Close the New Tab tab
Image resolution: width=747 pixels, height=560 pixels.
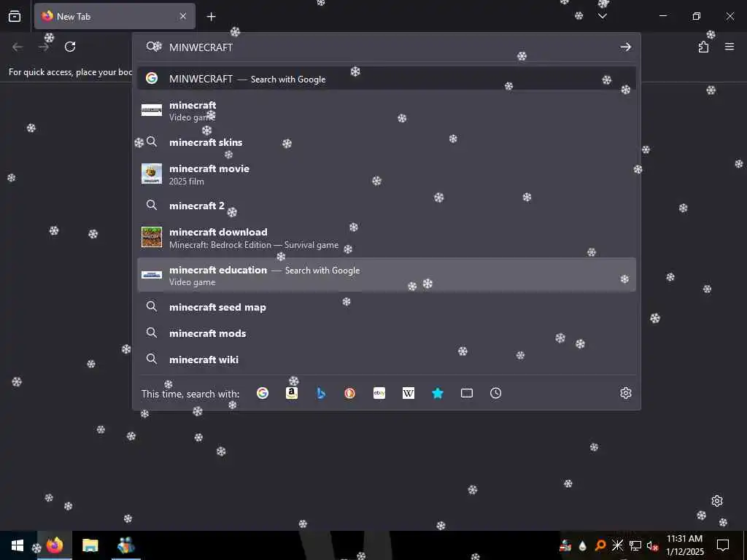tap(183, 16)
